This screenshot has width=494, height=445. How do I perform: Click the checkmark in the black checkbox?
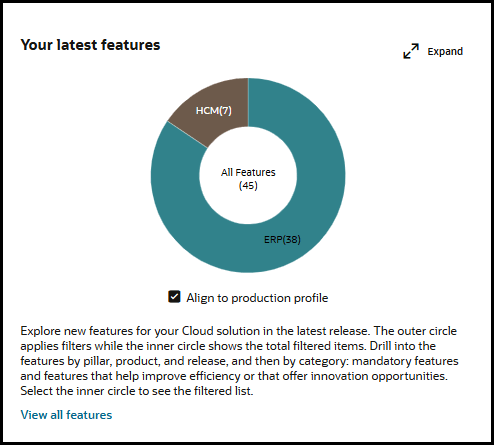pyautogui.click(x=174, y=296)
